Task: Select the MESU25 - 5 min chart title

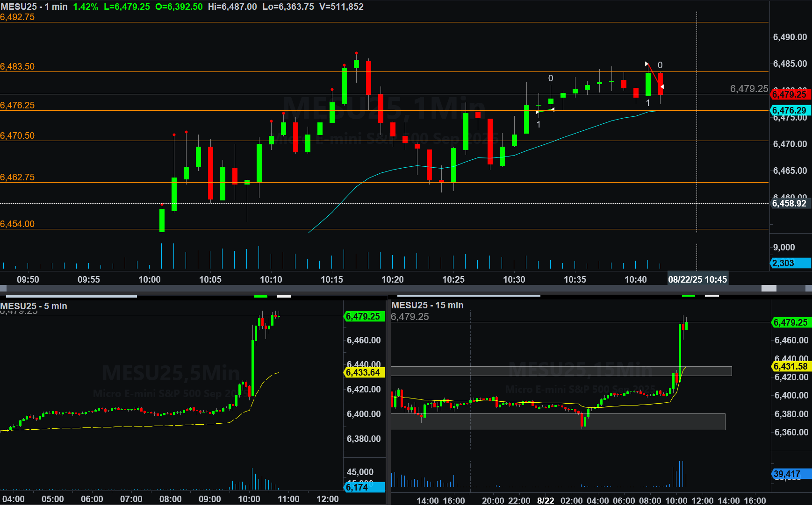Action: 34,306
